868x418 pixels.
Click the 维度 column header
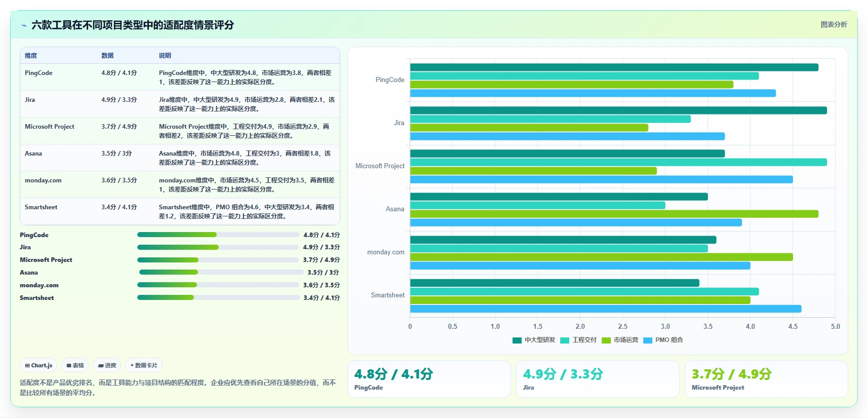click(31, 56)
